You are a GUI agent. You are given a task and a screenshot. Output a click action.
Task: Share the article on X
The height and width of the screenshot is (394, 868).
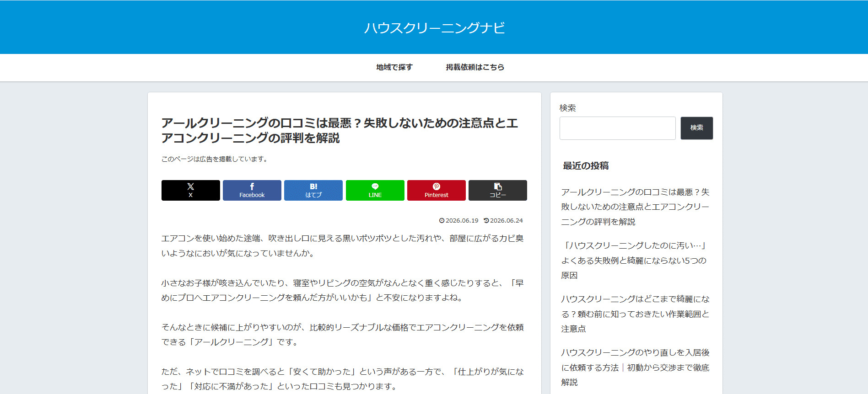pyautogui.click(x=190, y=190)
